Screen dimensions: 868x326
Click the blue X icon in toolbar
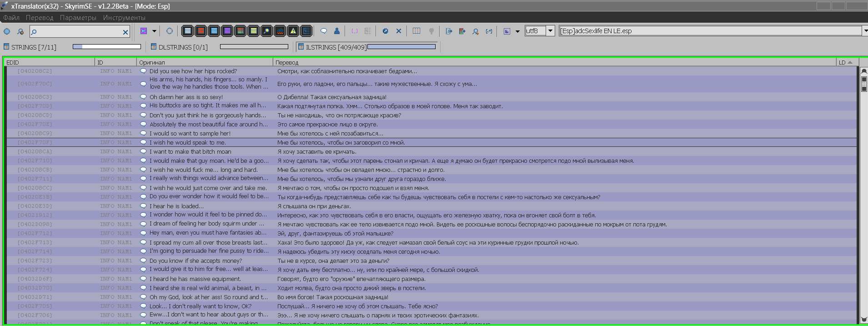point(398,31)
